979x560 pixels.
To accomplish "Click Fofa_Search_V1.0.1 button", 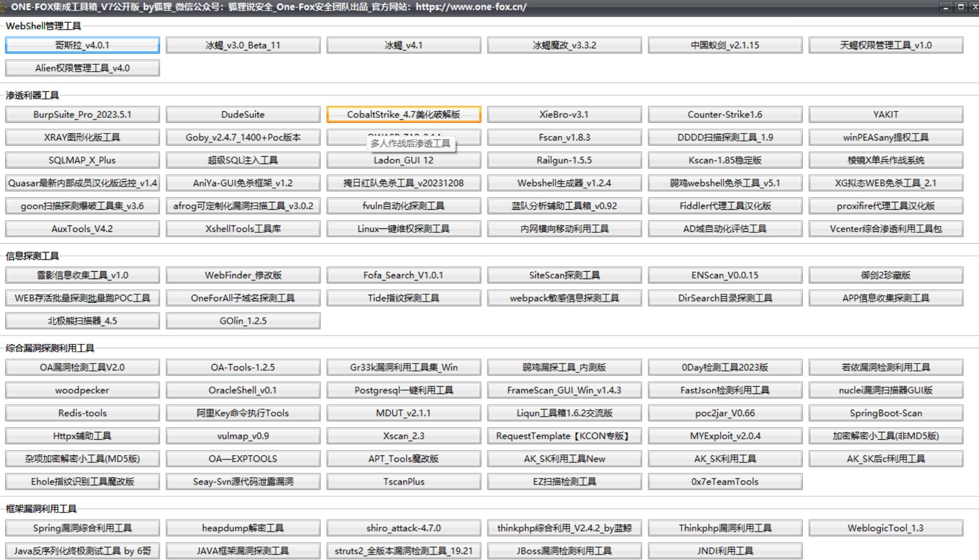I will 403,275.
